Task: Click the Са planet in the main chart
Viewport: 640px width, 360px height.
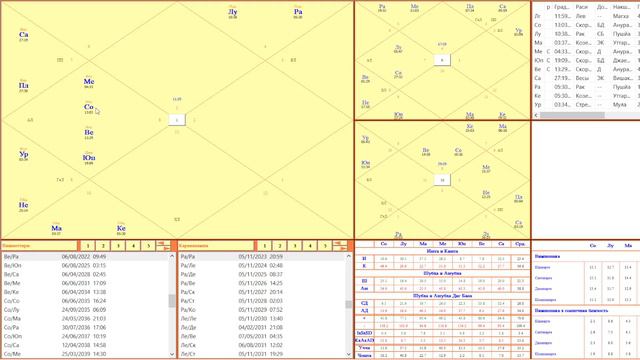Action: [x=24, y=35]
